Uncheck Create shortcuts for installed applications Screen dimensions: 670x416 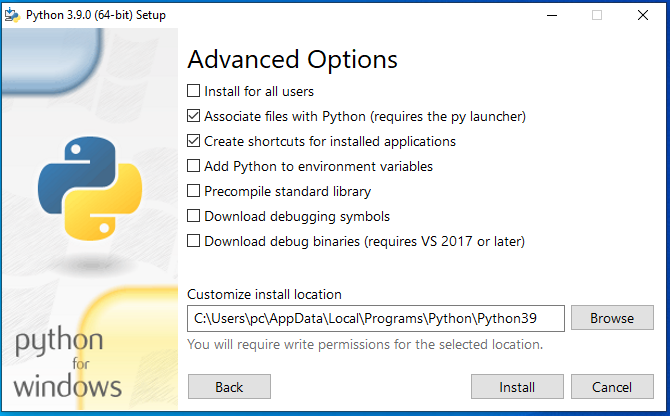tap(194, 141)
